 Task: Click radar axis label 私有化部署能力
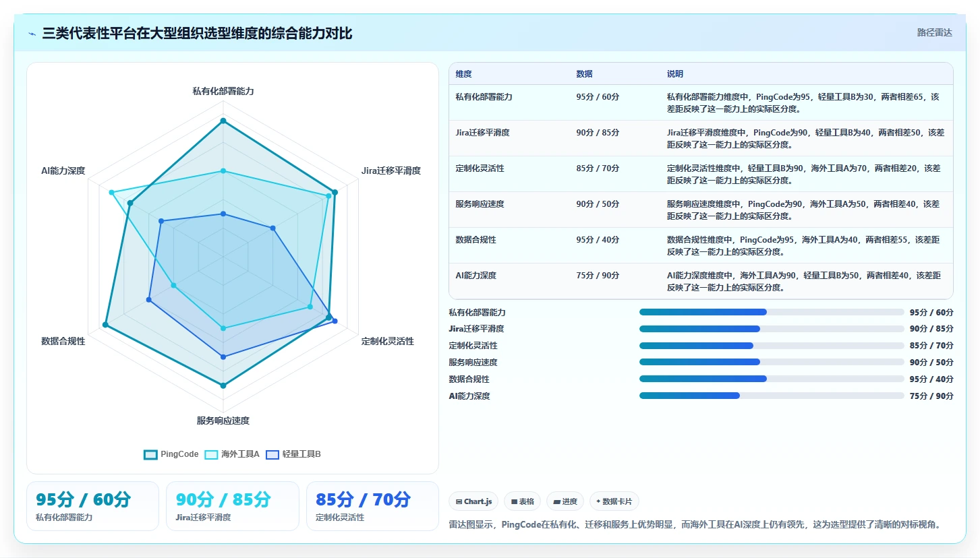223,91
